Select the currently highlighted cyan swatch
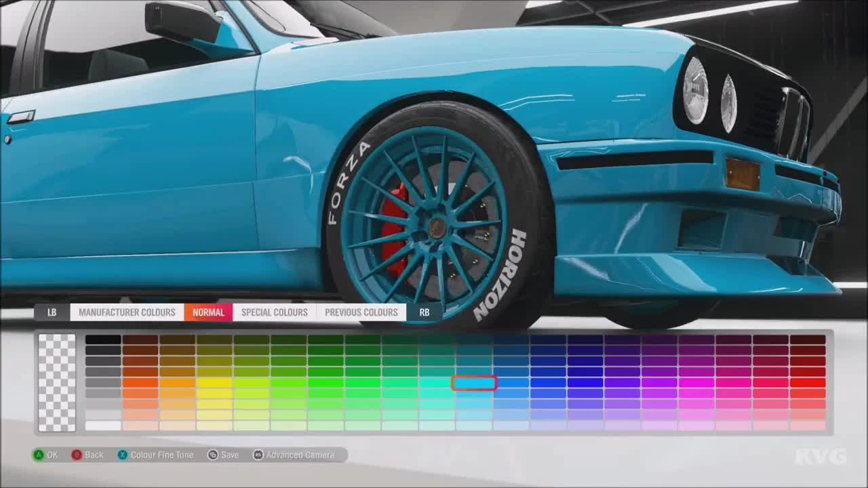 (x=473, y=382)
